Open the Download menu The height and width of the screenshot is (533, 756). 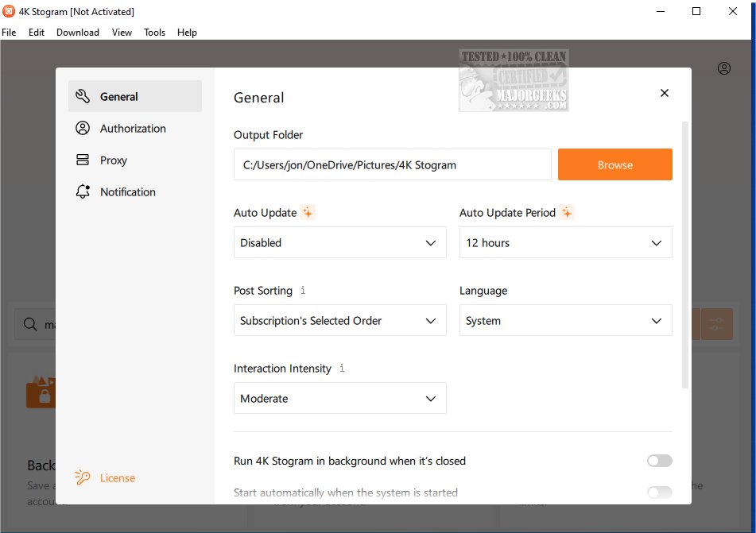tap(78, 33)
